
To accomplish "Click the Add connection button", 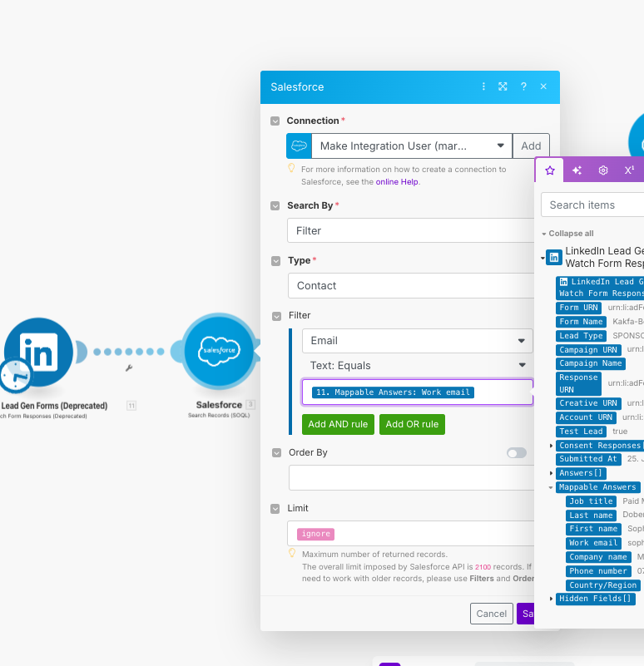I will 531,146.
